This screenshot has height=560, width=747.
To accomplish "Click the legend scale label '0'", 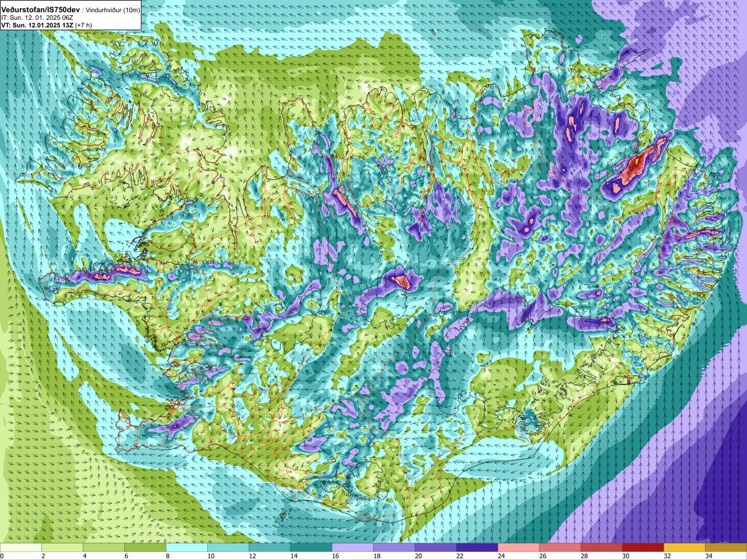I will [x=2, y=556].
